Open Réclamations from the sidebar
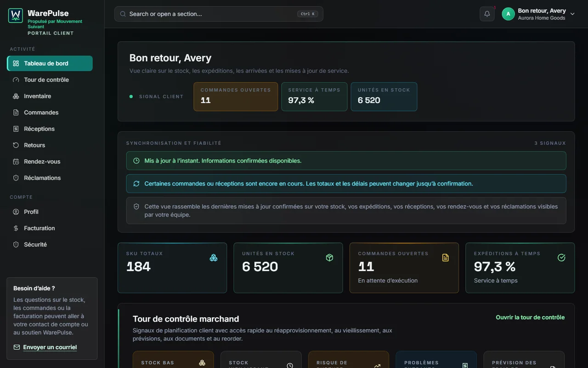The width and height of the screenshot is (588, 368). point(50,178)
